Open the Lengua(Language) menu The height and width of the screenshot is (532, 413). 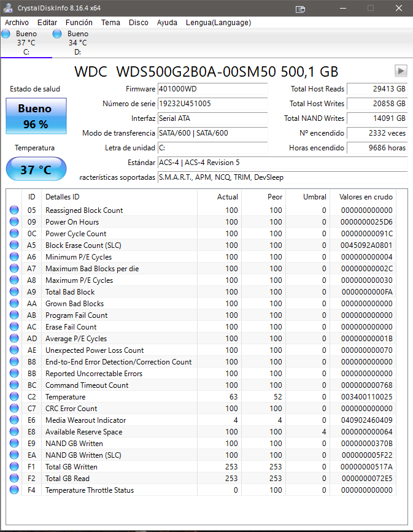tap(218, 22)
